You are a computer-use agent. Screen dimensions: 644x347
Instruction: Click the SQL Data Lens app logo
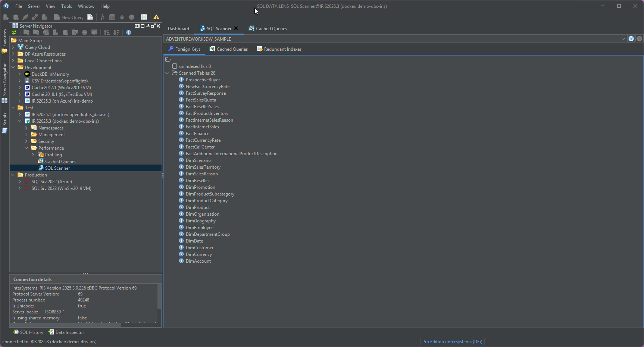tap(6, 6)
